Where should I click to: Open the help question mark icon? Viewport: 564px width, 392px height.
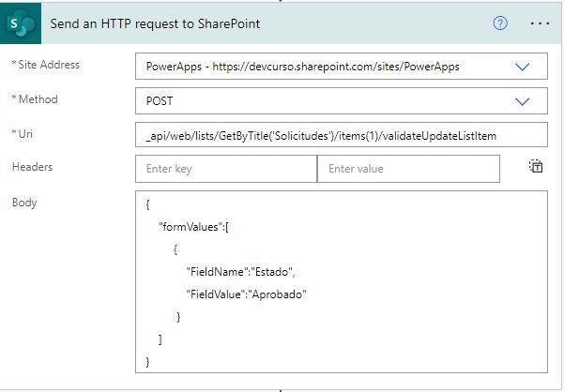pos(500,23)
